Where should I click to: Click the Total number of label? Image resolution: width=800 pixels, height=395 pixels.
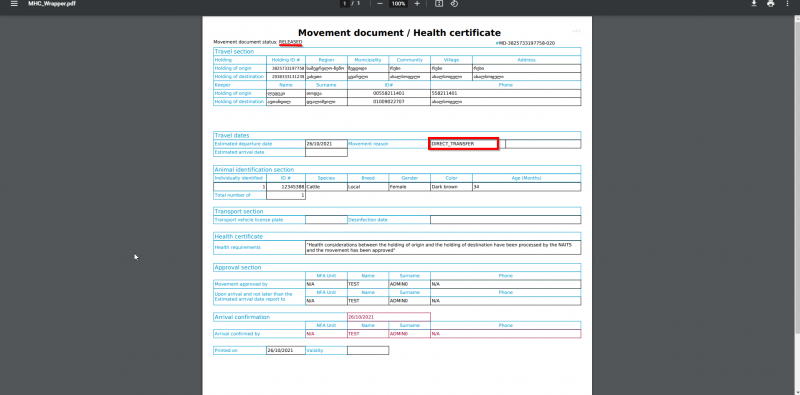pyautogui.click(x=233, y=195)
